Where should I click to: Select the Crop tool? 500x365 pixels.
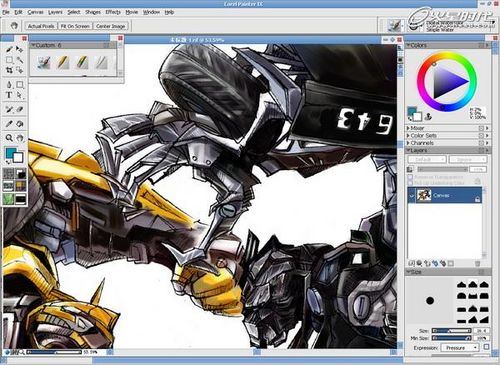9,70
